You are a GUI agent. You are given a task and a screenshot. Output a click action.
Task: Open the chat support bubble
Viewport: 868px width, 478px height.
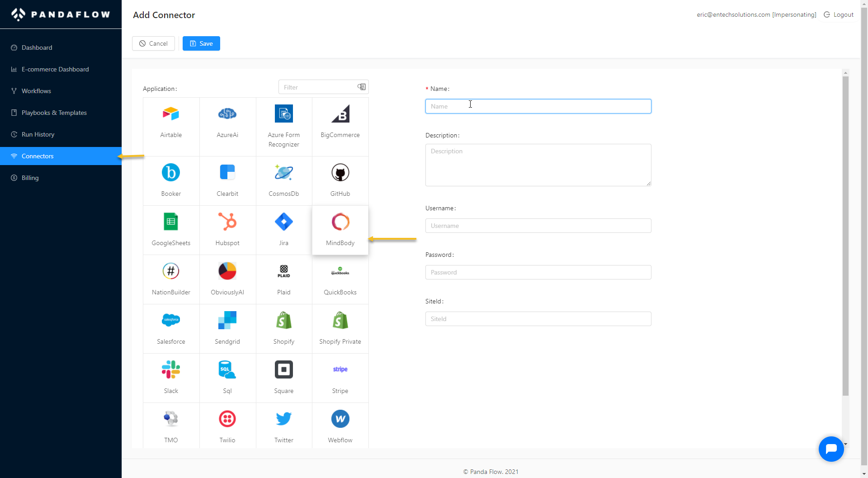(831, 449)
